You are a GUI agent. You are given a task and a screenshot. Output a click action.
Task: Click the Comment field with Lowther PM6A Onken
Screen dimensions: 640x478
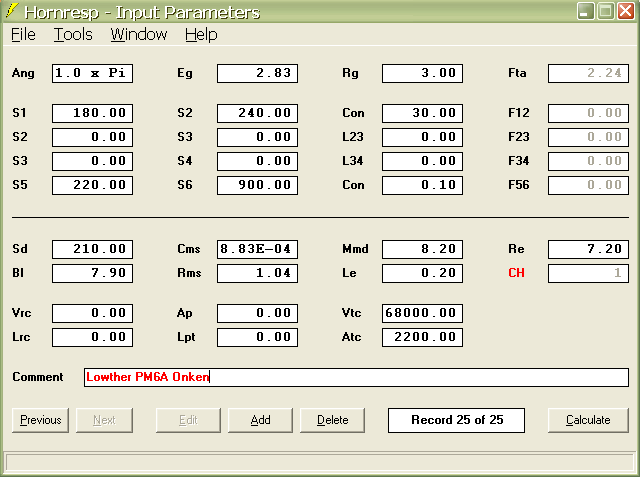356,378
